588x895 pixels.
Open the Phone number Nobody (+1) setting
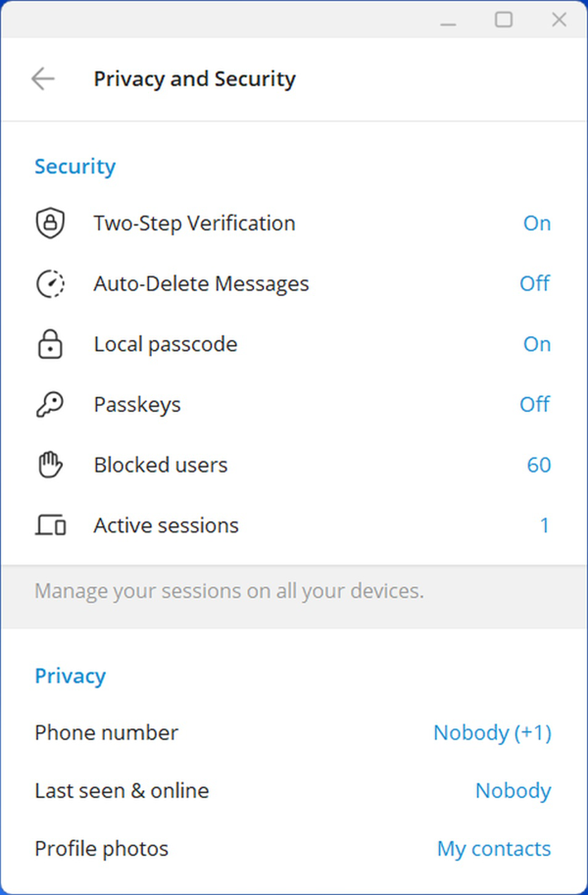click(x=492, y=733)
